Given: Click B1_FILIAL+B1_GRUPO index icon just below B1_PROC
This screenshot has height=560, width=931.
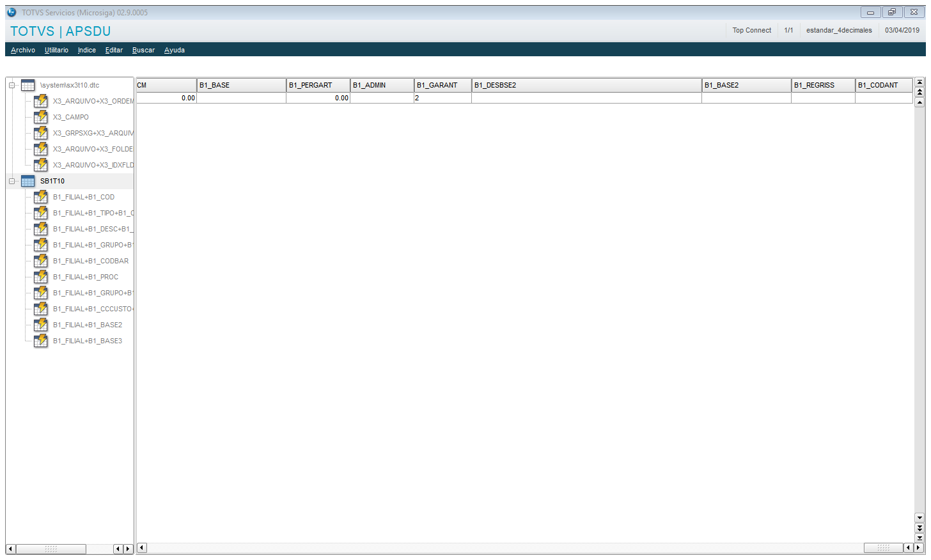Looking at the screenshot, I should [41, 293].
